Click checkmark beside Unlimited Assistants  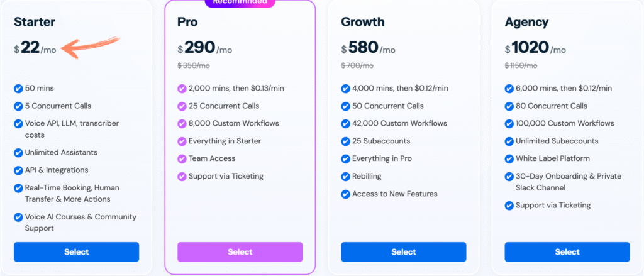click(x=18, y=153)
